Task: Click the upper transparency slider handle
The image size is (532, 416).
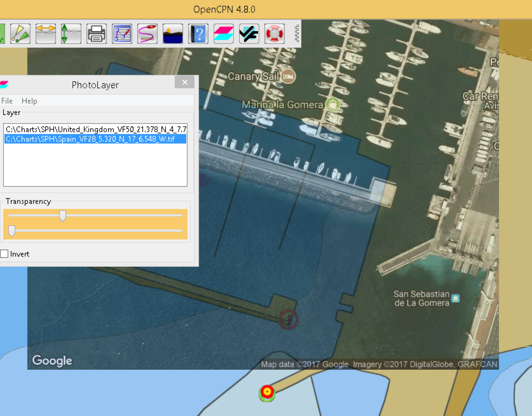Action: point(63,216)
